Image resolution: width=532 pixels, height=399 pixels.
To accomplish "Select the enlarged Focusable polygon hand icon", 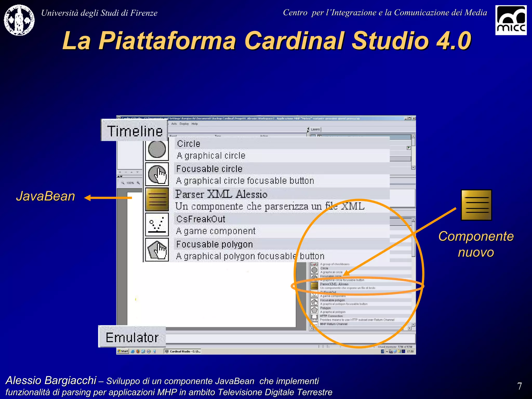I will click(x=157, y=250).
